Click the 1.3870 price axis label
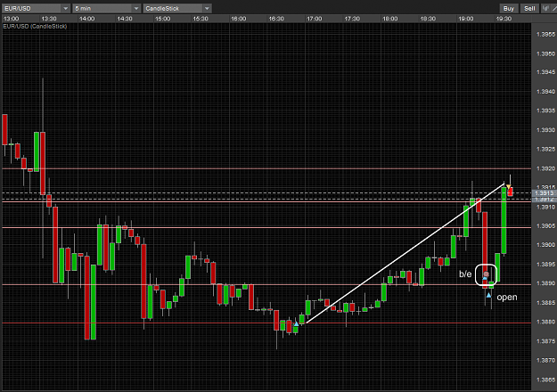The image size is (557, 392). tap(545, 361)
